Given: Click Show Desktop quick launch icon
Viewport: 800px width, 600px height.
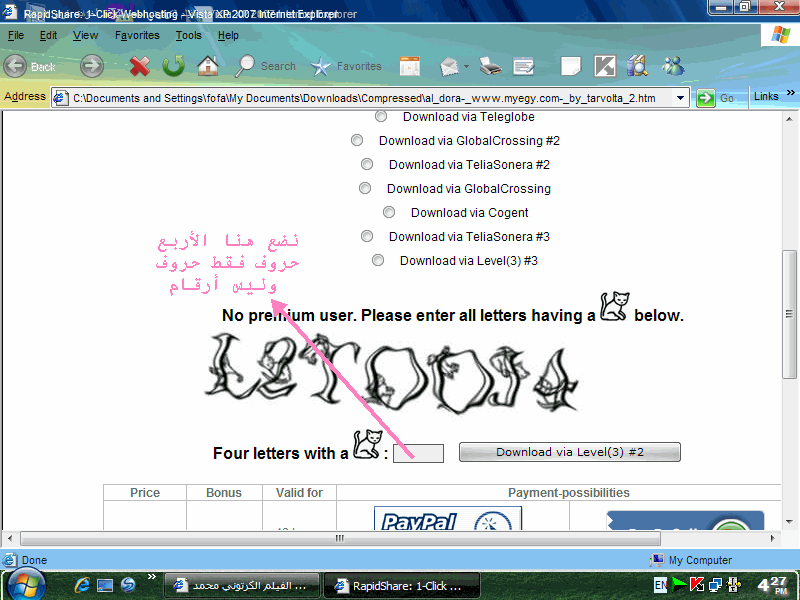Looking at the screenshot, I should tap(105, 586).
